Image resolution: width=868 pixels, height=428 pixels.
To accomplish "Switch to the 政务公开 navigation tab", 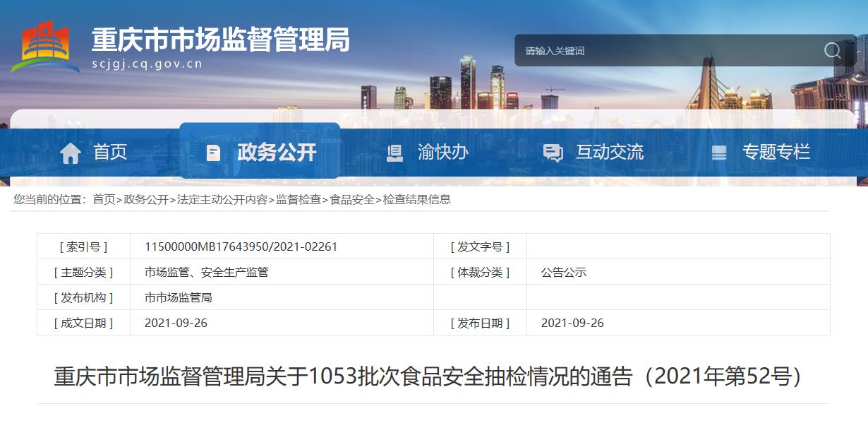I will 277,152.
